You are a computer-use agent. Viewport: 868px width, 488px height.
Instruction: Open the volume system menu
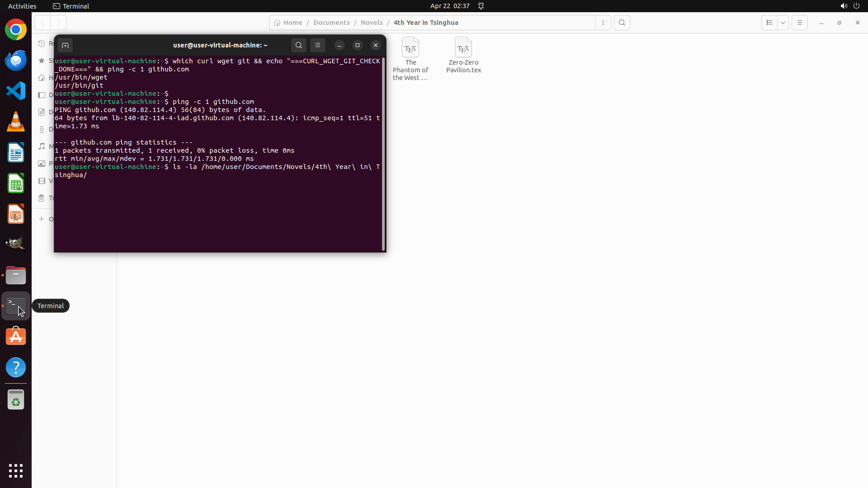844,6
